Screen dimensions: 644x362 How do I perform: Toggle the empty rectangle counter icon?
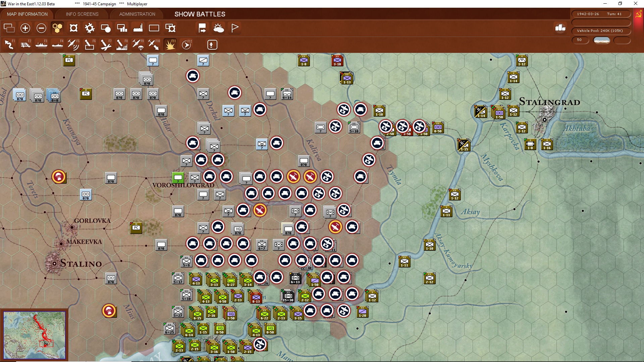click(154, 28)
